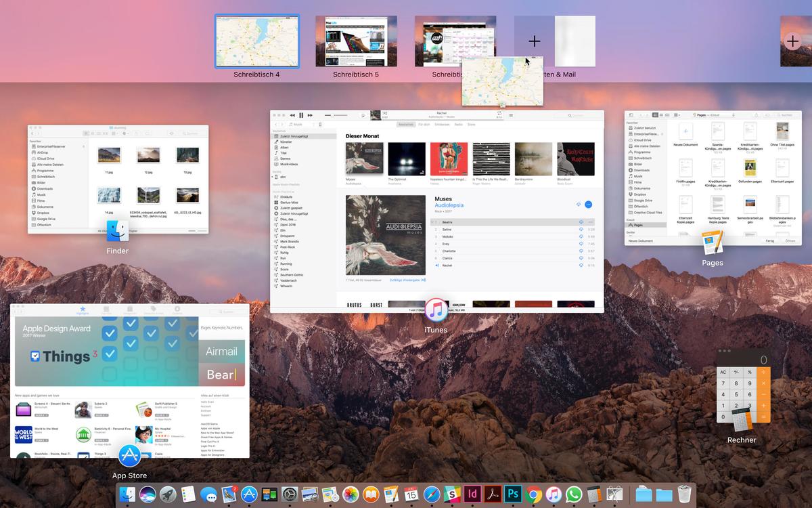812x508 pixels.
Task: Click the iTunes playback progress bar
Action: coord(442,120)
